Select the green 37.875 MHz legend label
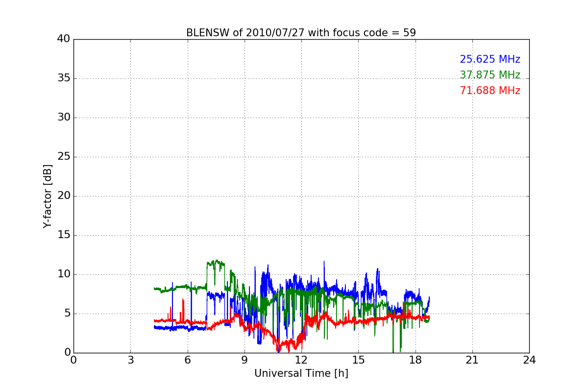 tap(490, 75)
